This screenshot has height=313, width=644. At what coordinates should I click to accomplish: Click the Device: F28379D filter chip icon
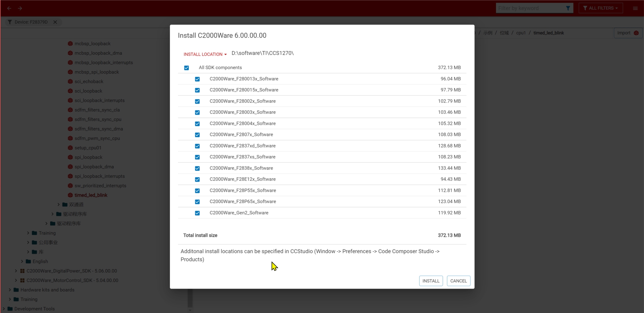coord(9,22)
